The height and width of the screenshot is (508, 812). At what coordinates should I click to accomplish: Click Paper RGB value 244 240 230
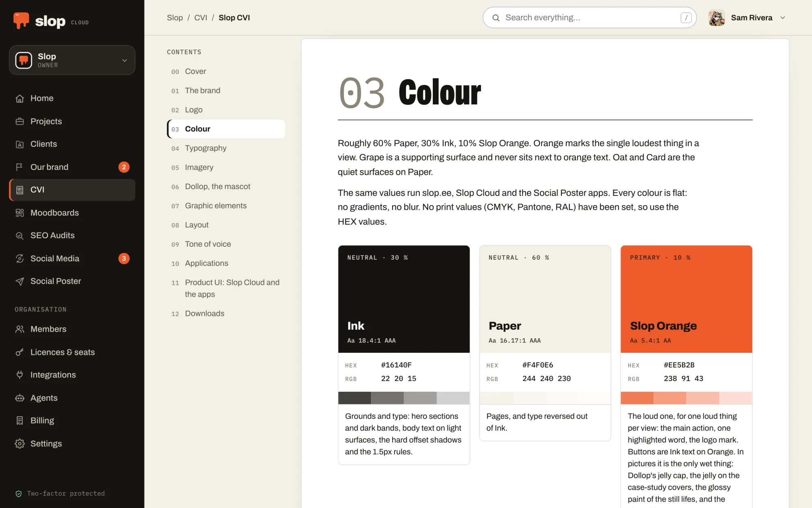tap(546, 379)
